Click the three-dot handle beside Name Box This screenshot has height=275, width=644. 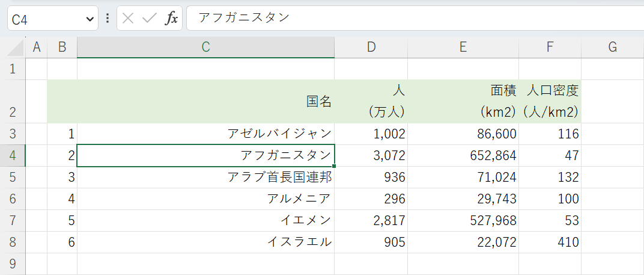[108, 19]
